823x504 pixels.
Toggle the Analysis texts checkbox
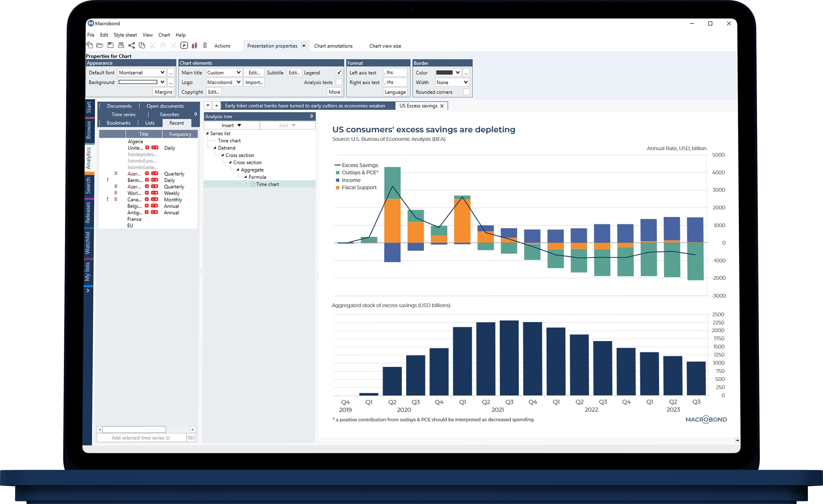[x=339, y=82]
